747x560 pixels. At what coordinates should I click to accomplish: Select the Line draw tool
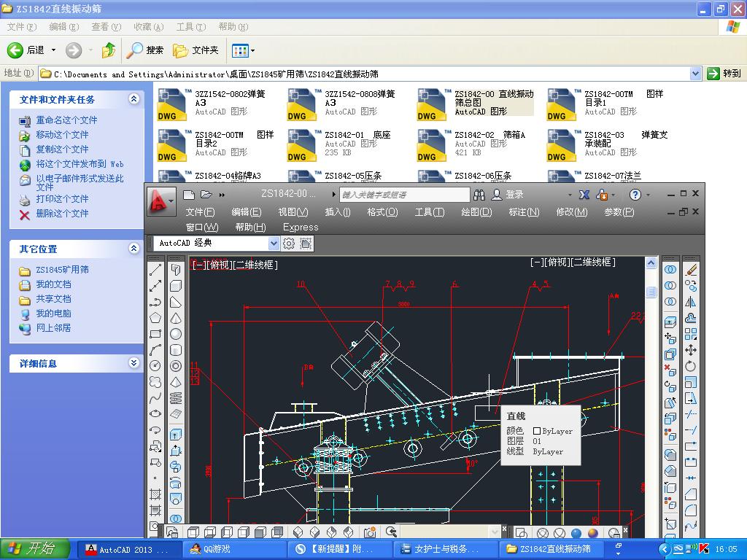pos(155,270)
